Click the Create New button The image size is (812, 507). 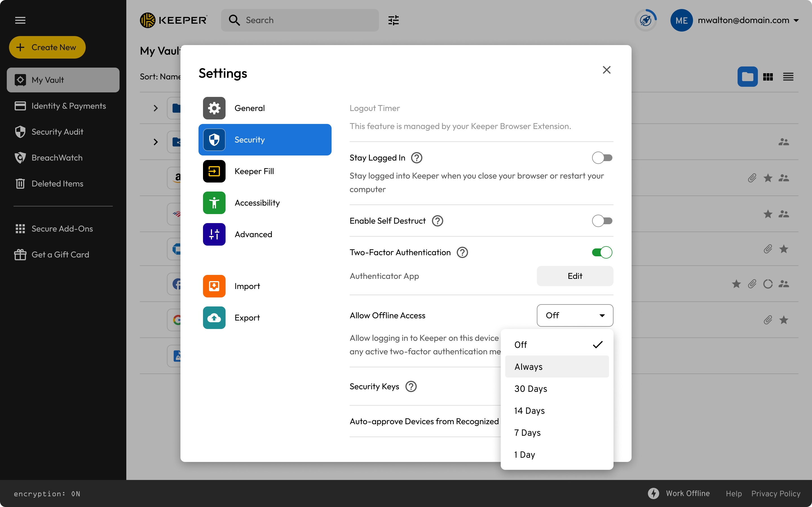(47, 47)
